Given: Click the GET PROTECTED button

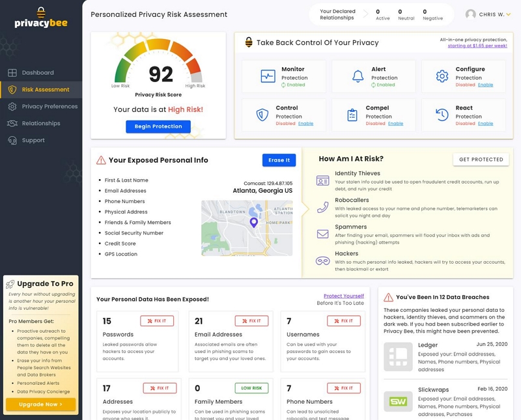Looking at the screenshot, I should pos(481,160).
